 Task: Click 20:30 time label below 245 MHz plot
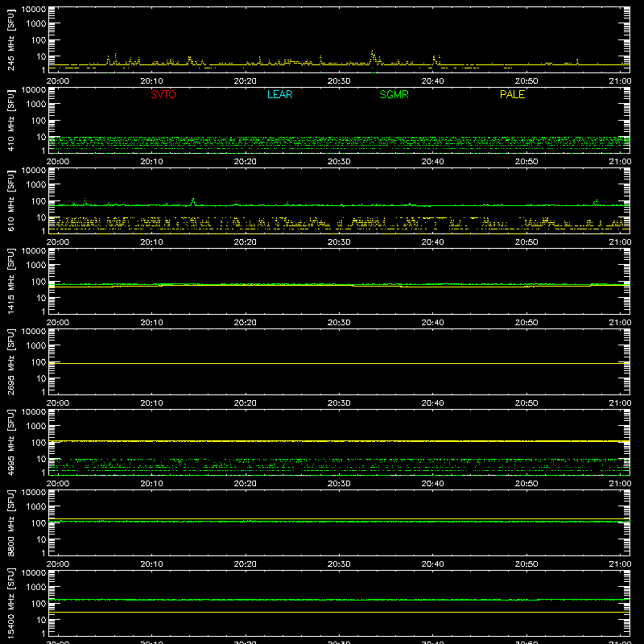339,81
